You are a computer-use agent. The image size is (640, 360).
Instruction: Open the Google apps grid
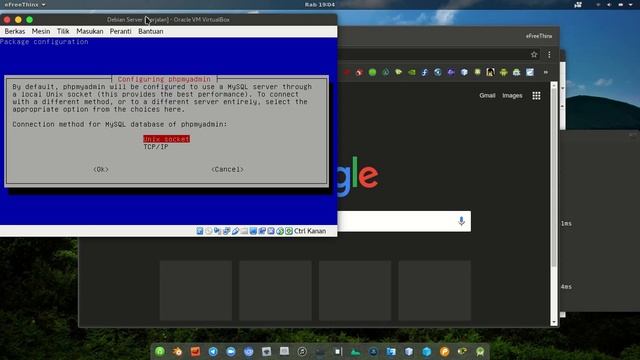(536, 96)
